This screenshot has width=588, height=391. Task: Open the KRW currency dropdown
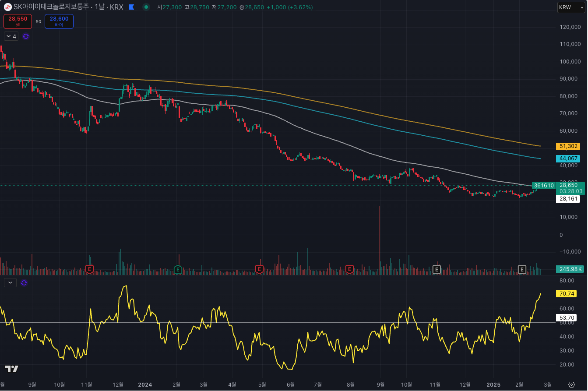pyautogui.click(x=571, y=7)
